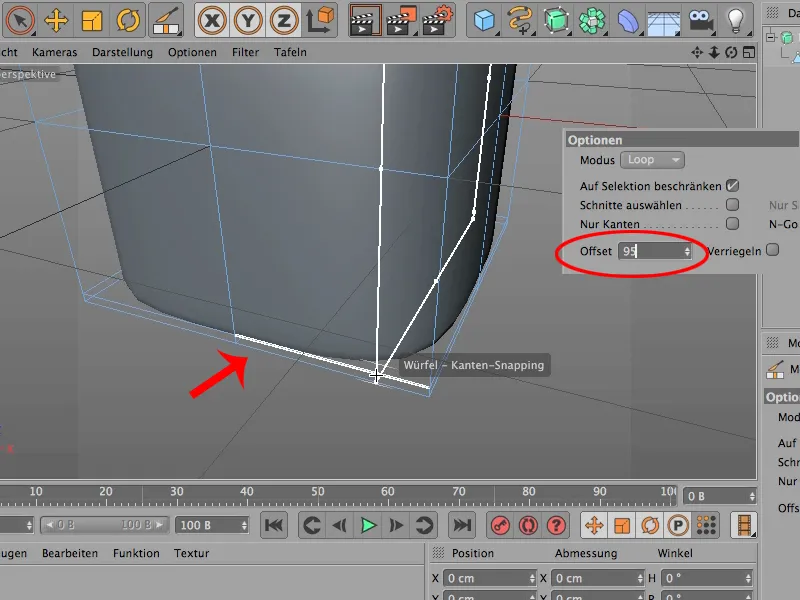This screenshot has height=600, width=800.
Task: Open the Filter viewport menu
Action: pos(245,52)
